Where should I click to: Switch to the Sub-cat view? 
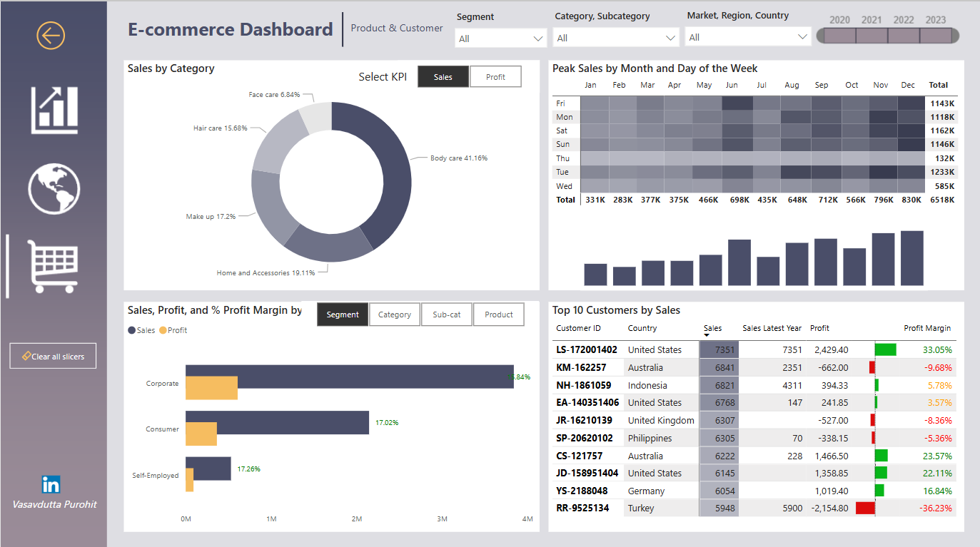pos(447,315)
